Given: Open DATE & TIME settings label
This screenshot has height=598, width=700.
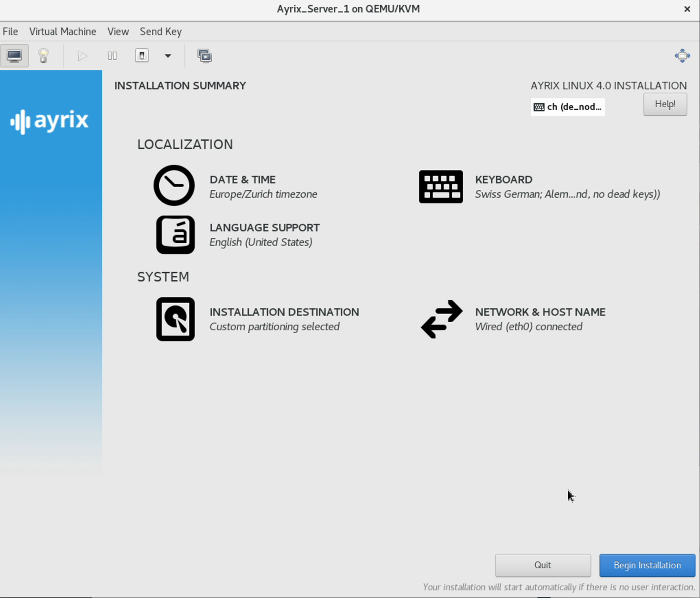Looking at the screenshot, I should click(242, 179).
